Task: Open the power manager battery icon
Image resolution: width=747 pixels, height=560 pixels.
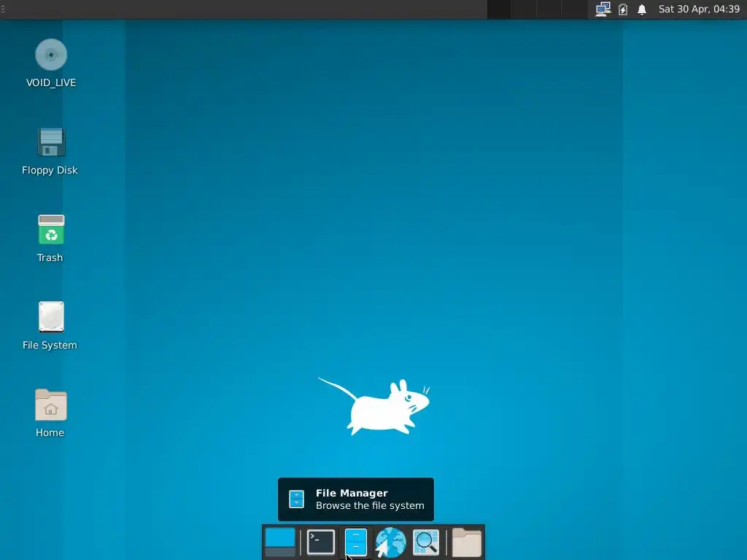Action: tap(623, 9)
